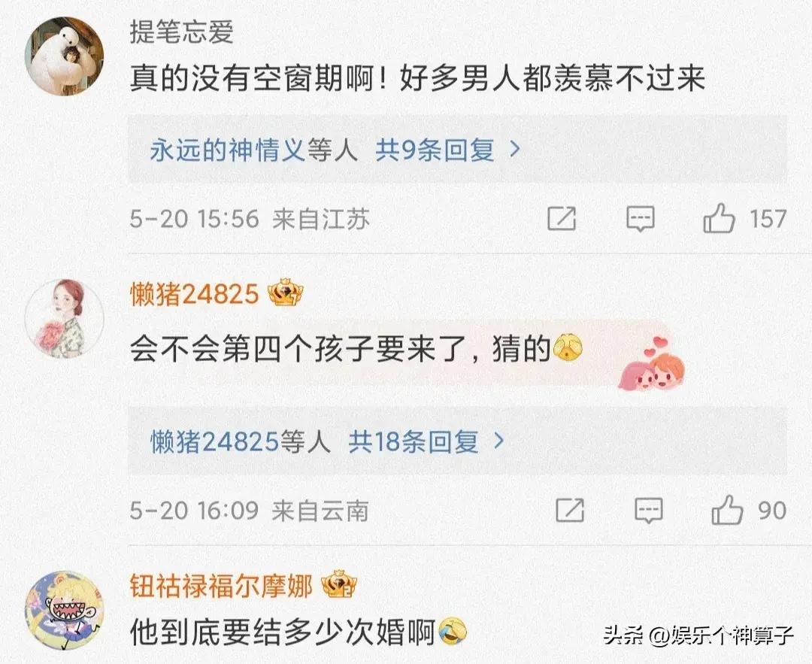Image resolution: width=812 pixels, height=664 pixels.
Task: Like the comment with 90 likes
Action: point(728,510)
